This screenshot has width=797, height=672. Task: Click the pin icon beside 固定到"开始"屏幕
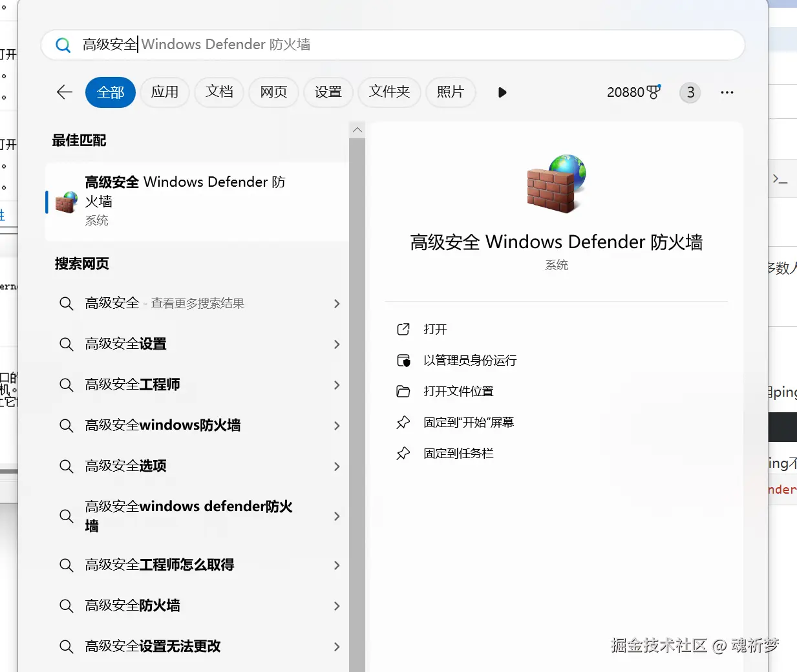(x=403, y=423)
